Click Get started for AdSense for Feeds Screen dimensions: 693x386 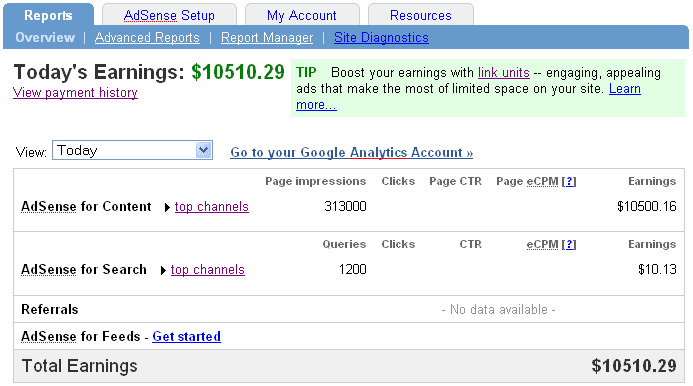[x=187, y=336]
